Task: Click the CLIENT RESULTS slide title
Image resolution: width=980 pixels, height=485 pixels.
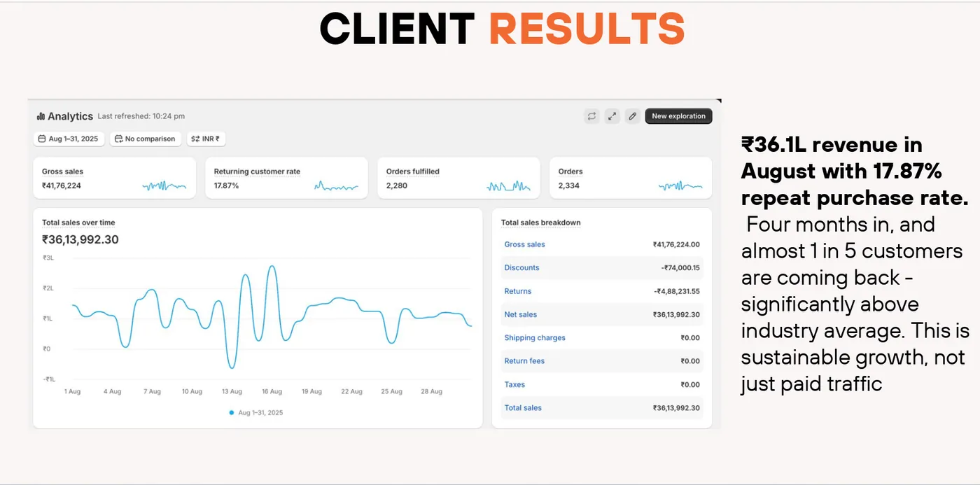Action: coord(502,29)
